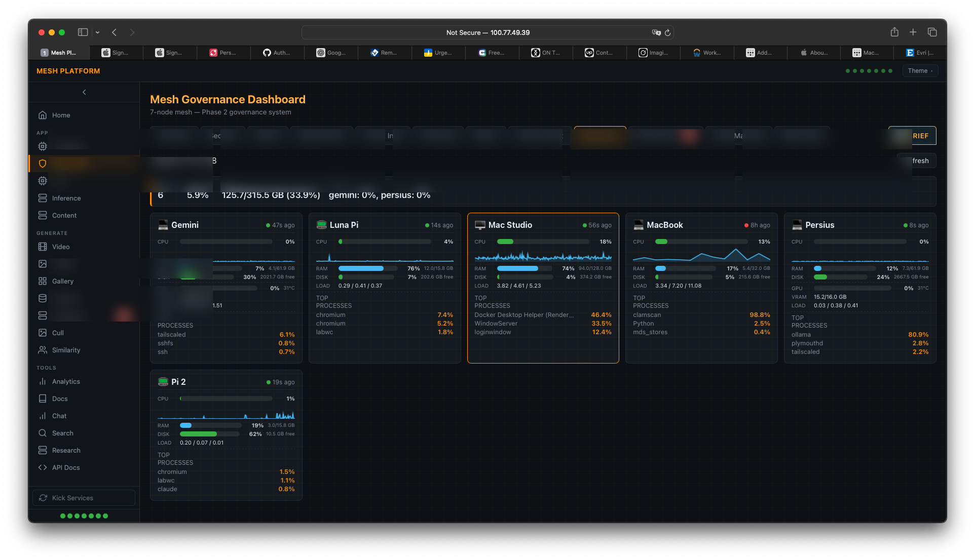Viewport: 975px width, 560px height.
Task: Open the Safari sidebar dropdown chevron
Action: click(x=97, y=32)
